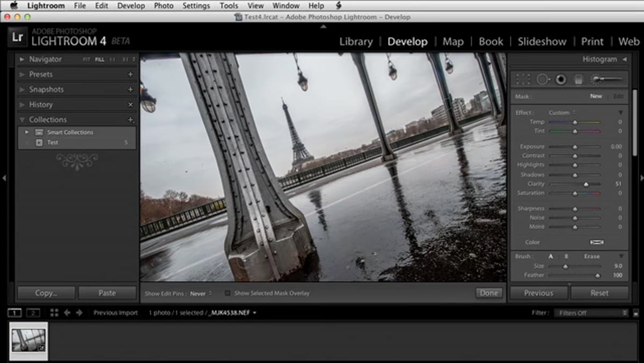644x363 pixels.
Task: Set Navigator zoom to FIT
Action: click(x=86, y=60)
